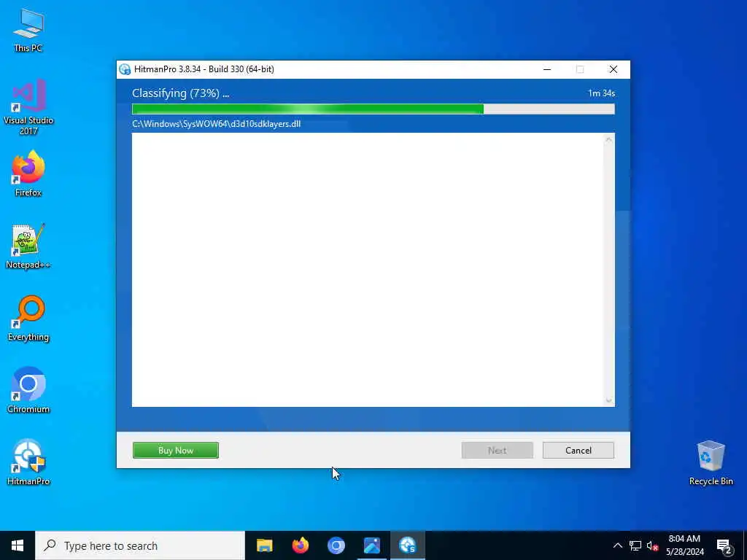
Task: Select the Visual Studio 2017 shortcut
Action: [x=28, y=106]
